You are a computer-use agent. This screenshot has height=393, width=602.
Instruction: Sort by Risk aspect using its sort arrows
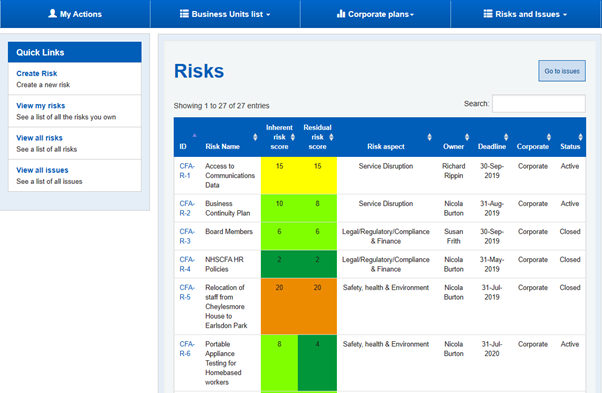point(429,137)
